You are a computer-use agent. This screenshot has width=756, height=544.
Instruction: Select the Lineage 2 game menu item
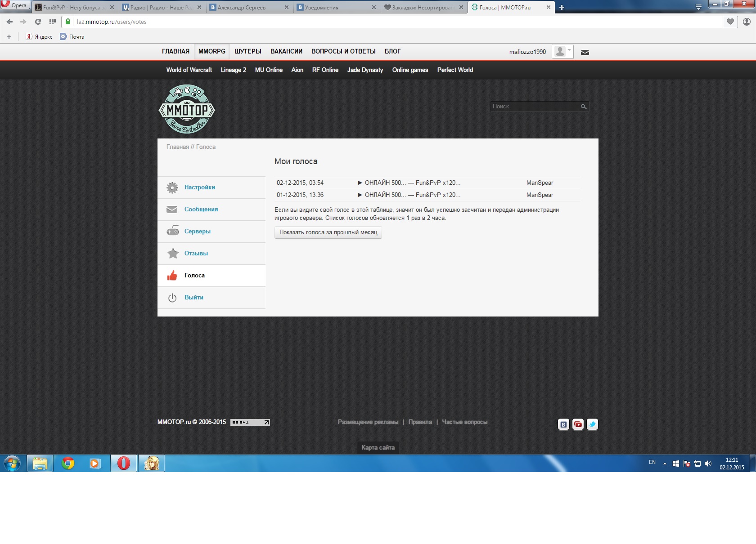233,70
